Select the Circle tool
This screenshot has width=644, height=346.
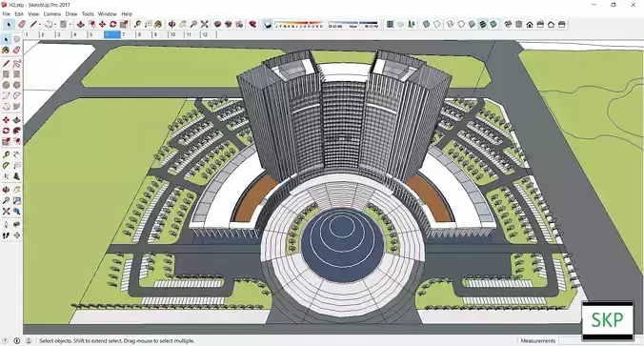coord(6,85)
